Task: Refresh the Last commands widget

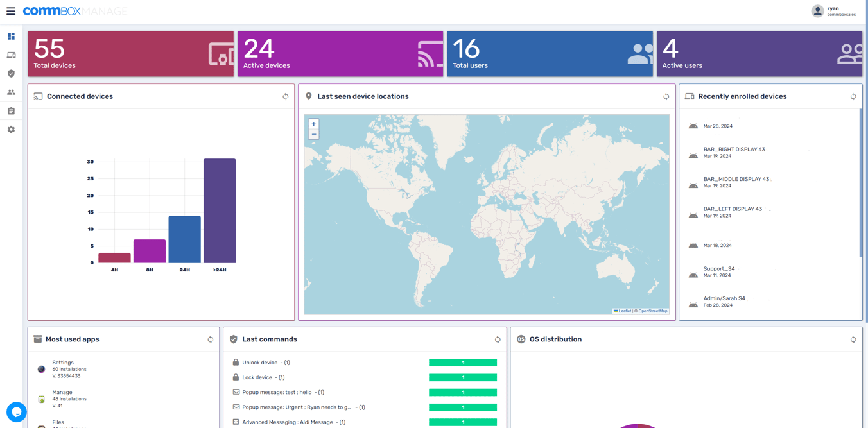Action: coord(498,339)
